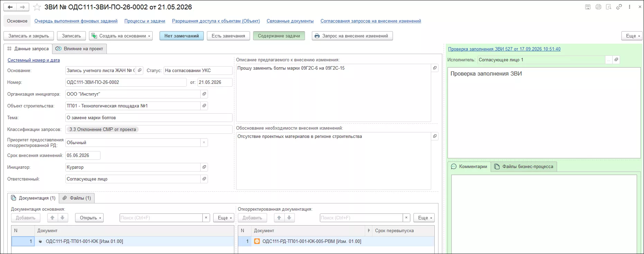
Task: Select the Комментарии tab
Action: pyautogui.click(x=469, y=167)
